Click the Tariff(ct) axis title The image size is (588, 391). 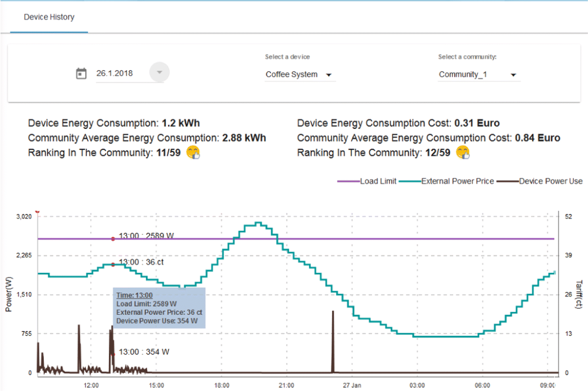579,294
